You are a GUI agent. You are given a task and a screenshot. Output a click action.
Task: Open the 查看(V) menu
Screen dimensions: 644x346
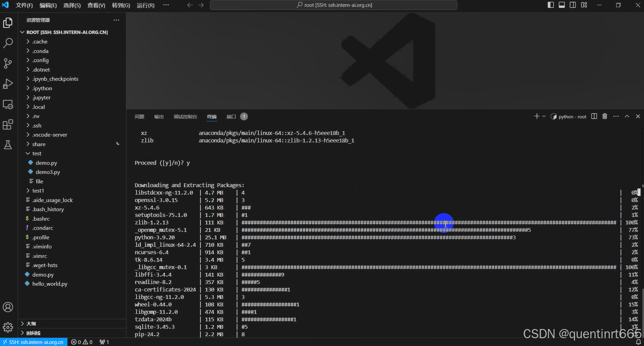point(96,5)
